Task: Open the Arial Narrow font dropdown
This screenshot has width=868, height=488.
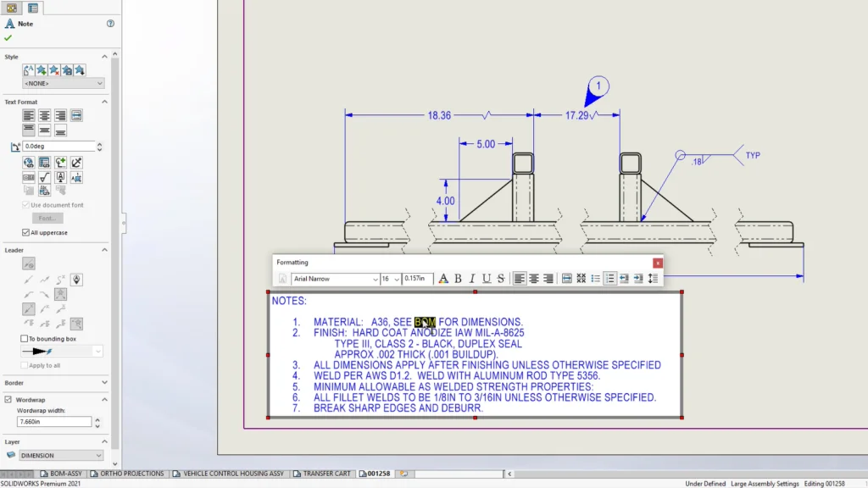Action: click(x=373, y=279)
